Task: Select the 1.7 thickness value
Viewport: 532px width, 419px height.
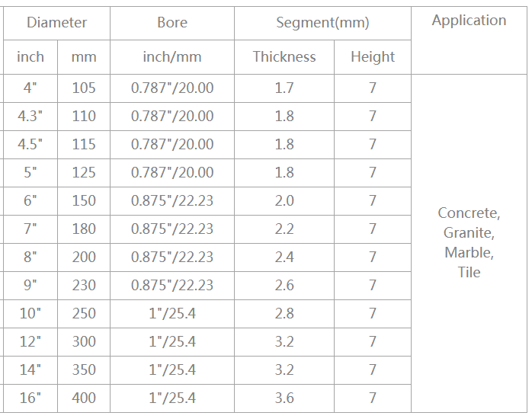Action: [x=284, y=88]
